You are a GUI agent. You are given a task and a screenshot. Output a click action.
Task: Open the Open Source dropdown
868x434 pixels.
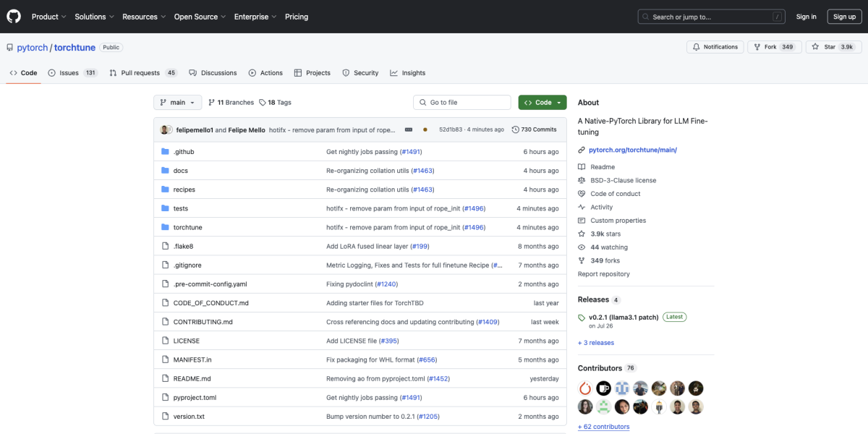coord(200,17)
